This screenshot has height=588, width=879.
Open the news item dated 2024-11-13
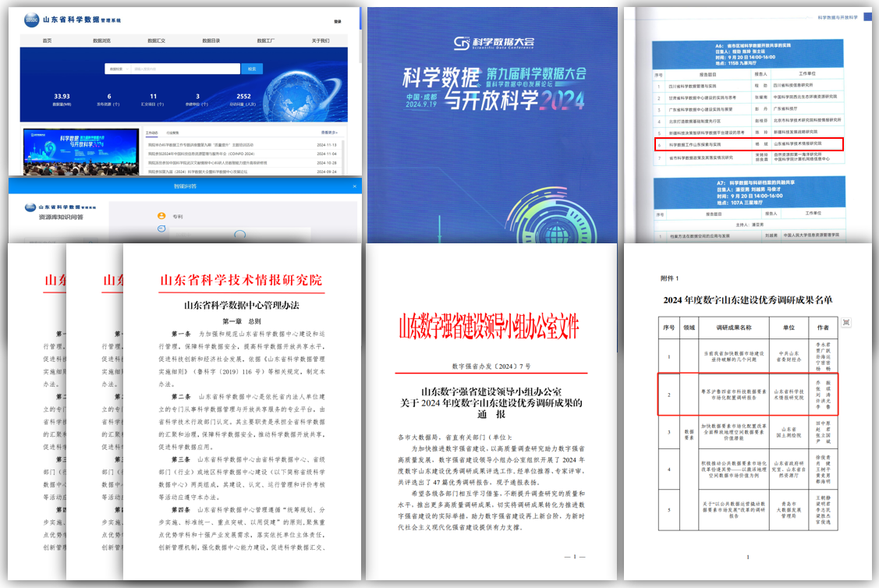click(242, 144)
